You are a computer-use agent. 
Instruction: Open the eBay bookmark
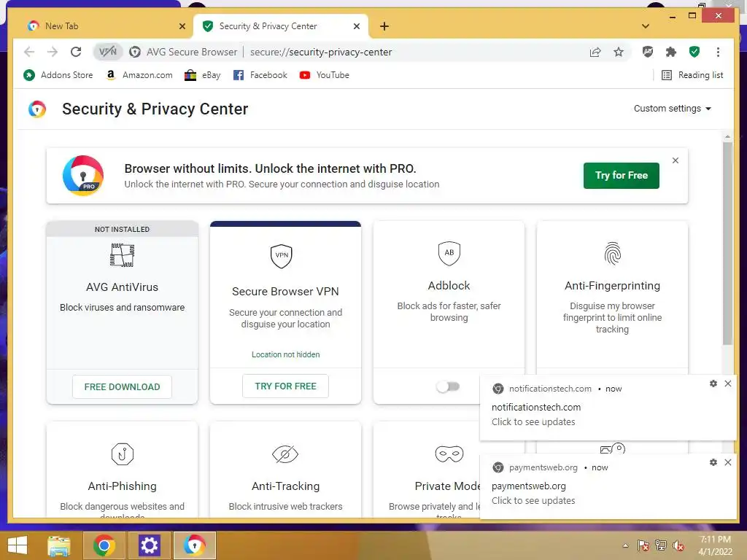point(203,75)
